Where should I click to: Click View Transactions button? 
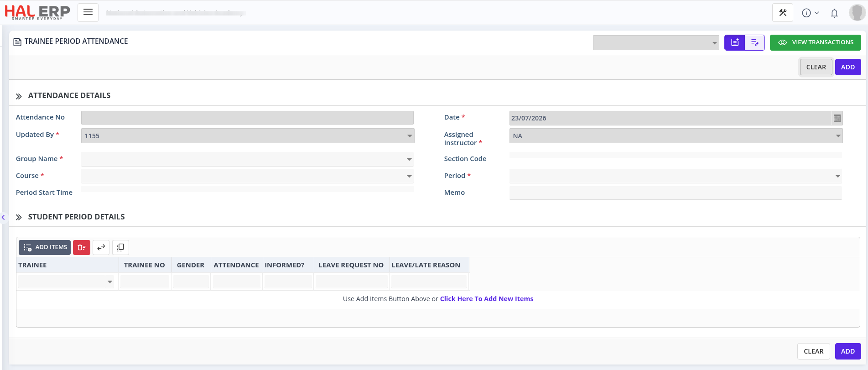[815, 42]
